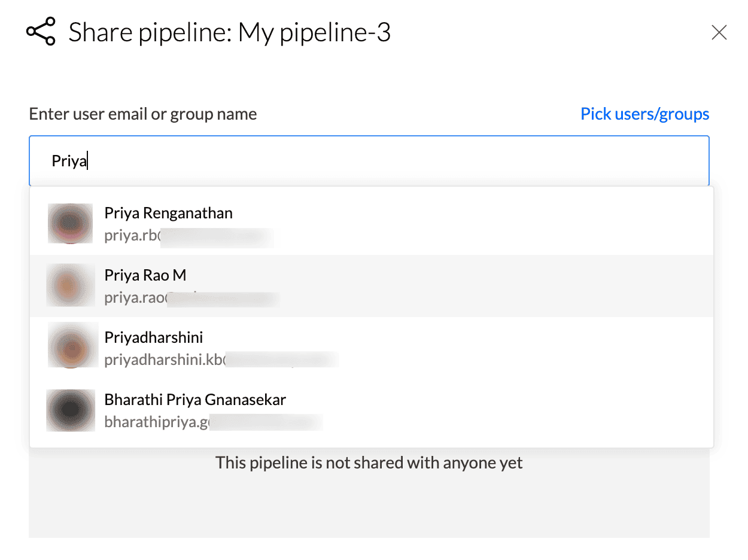Screen dimensions: 748x560
Task: Click Priyadharshini's avatar image
Action: [x=72, y=346]
